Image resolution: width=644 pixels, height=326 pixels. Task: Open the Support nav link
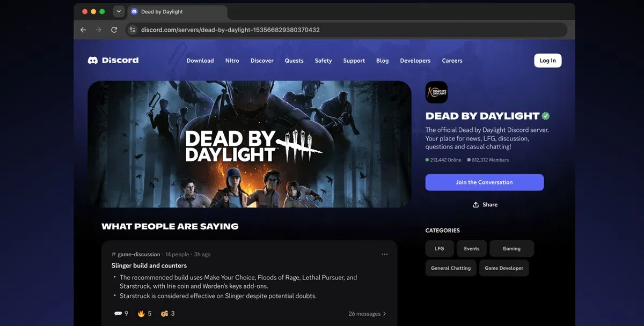354,61
